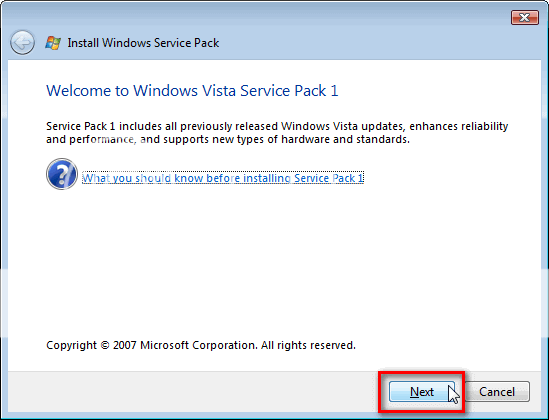Close the Service Pack installer window
This screenshot has width=549, height=420.
pyautogui.click(x=524, y=18)
